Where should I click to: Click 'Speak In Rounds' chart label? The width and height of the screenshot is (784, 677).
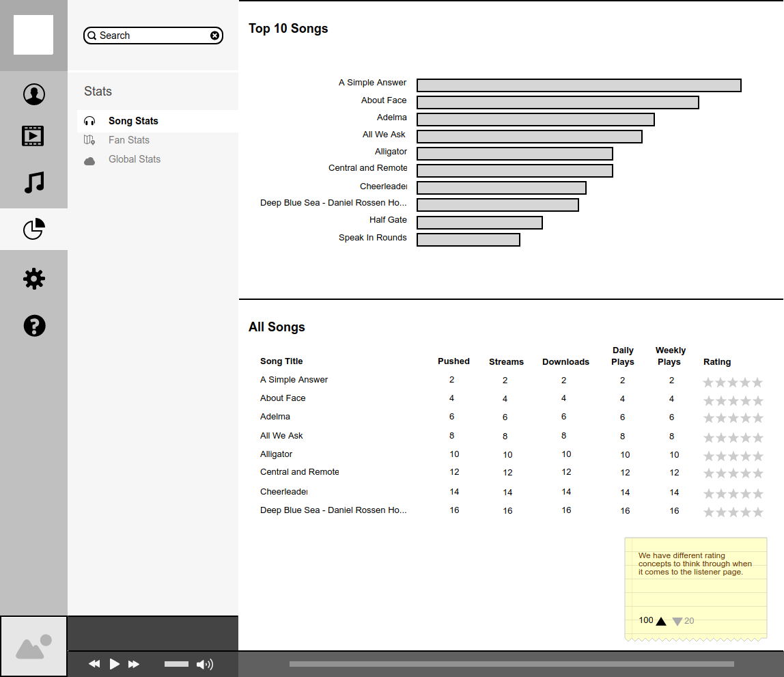coord(372,238)
